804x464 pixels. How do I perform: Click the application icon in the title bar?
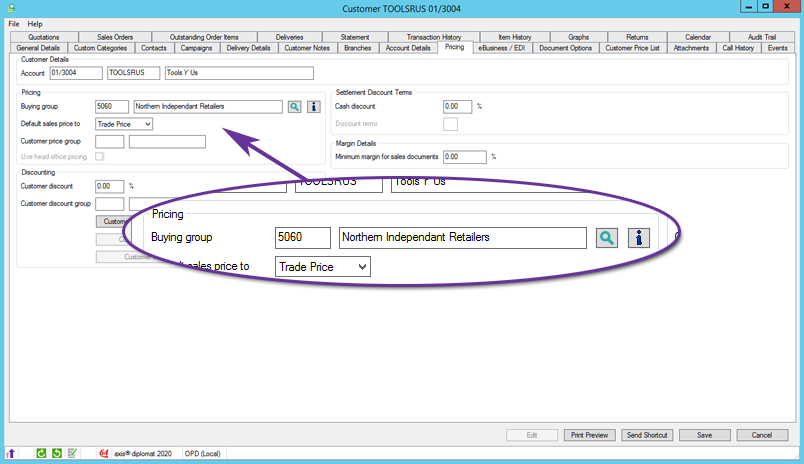[11, 8]
